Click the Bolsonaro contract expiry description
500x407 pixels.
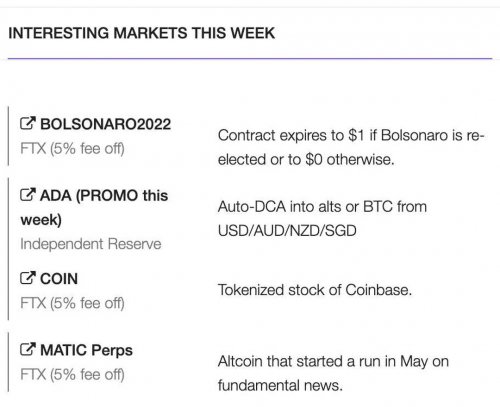point(351,147)
